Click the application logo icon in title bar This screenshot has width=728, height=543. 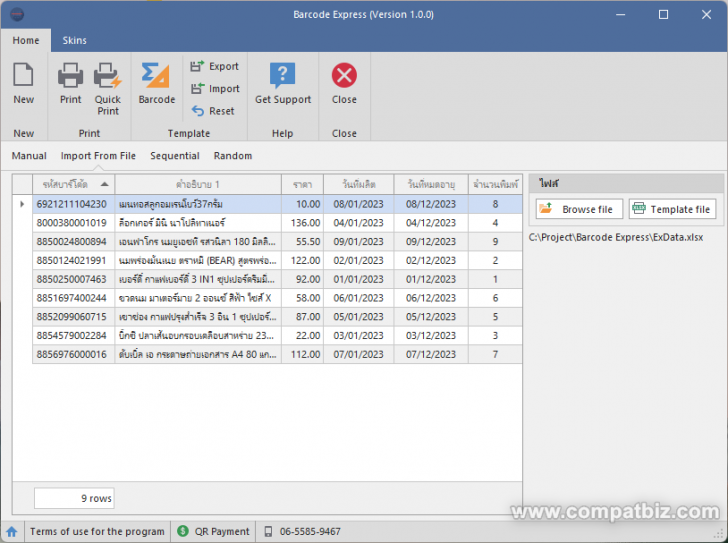[x=17, y=14]
